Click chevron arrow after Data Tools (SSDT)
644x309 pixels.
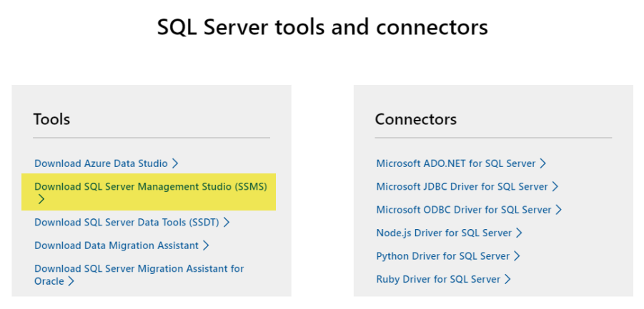click(226, 222)
